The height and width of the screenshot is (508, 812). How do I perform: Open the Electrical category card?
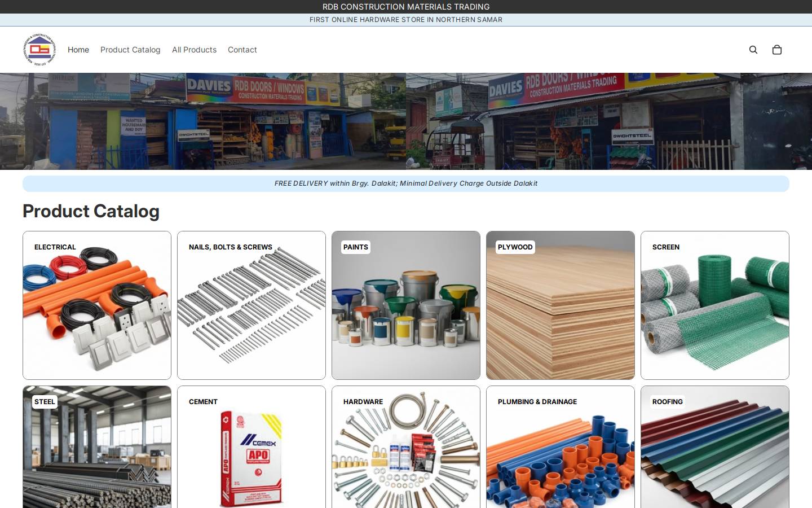tap(97, 305)
